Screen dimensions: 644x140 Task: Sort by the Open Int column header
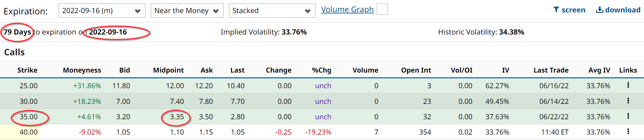pyautogui.click(x=416, y=70)
